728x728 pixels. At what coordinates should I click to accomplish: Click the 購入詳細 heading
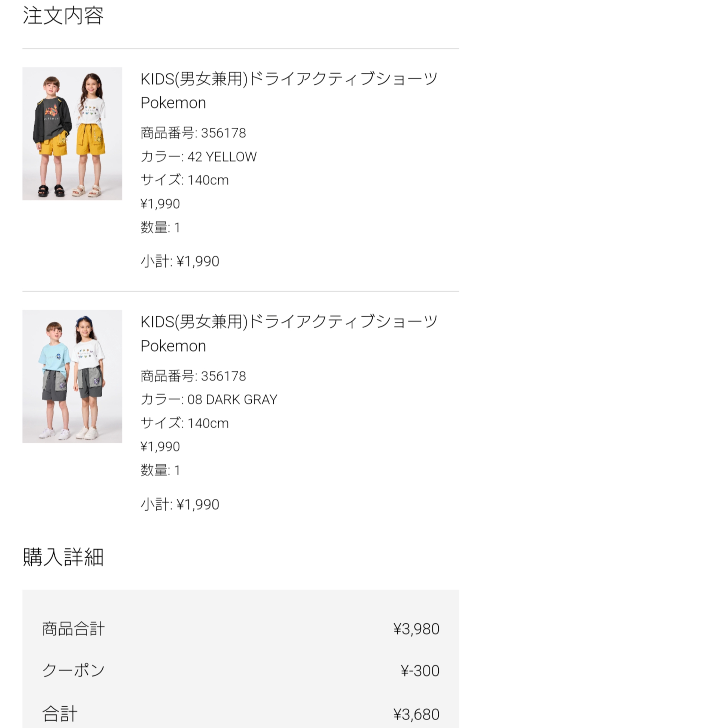coord(63,557)
